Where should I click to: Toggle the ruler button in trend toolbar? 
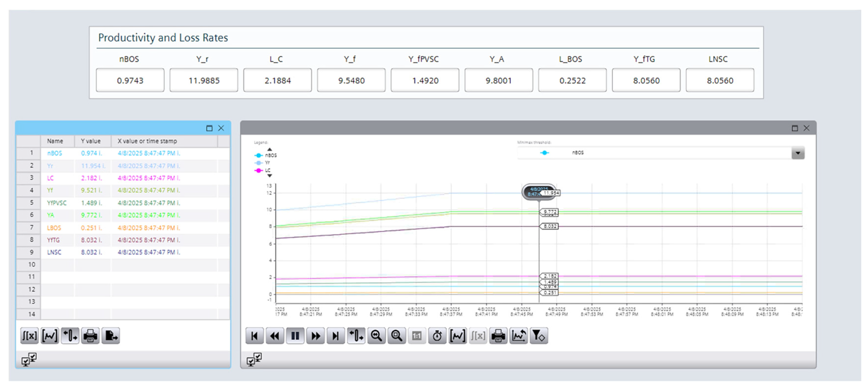point(356,336)
